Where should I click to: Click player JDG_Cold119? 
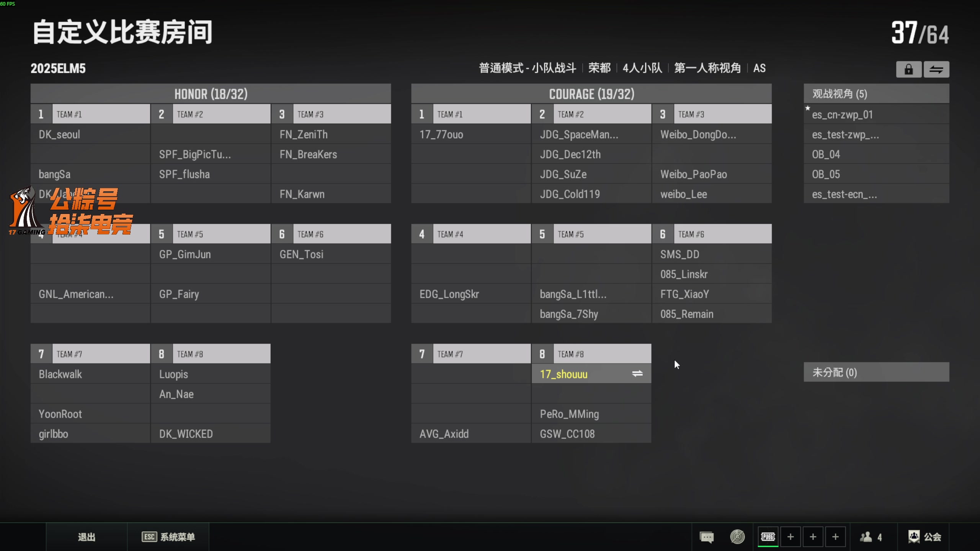click(x=591, y=194)
